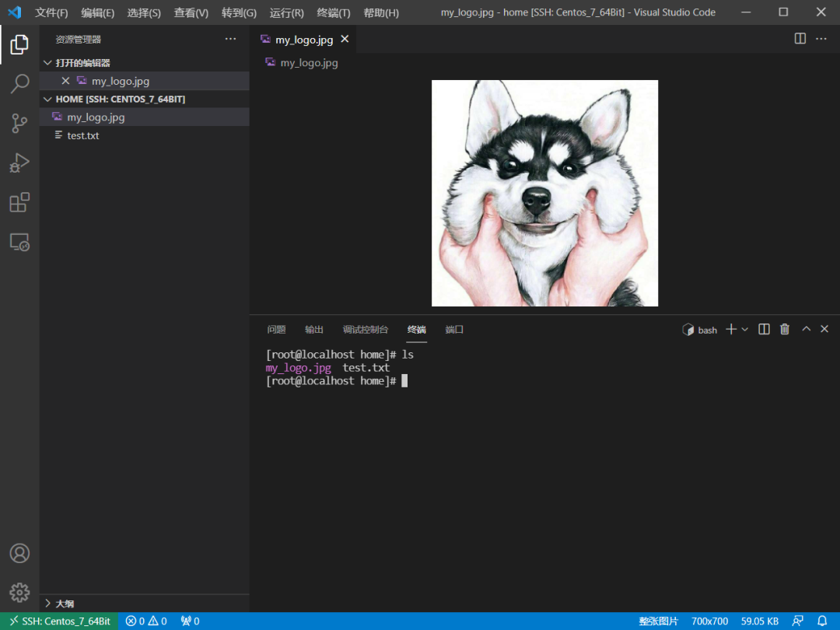840x630 pixels.
Task: Open 编辑(E) menu
Action: click(97, 12)
